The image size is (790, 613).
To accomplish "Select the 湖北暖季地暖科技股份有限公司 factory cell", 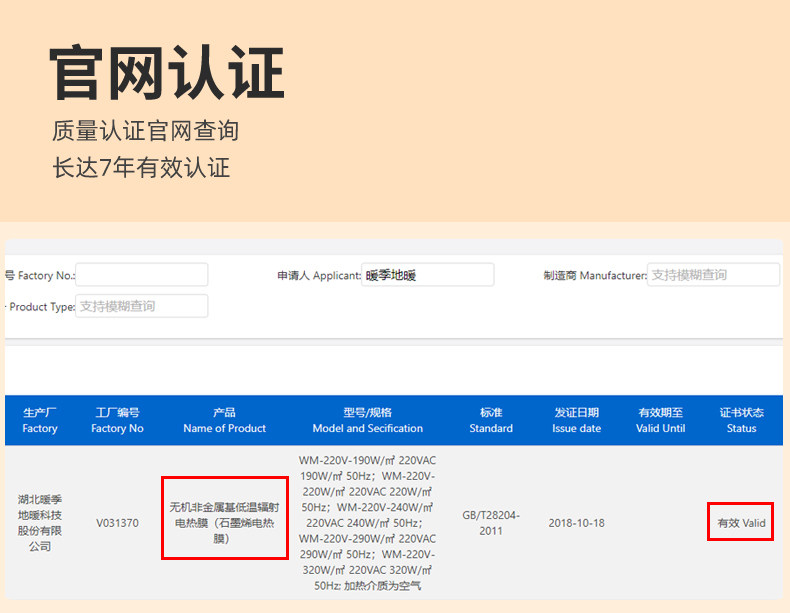I will (x=40, y=523).
